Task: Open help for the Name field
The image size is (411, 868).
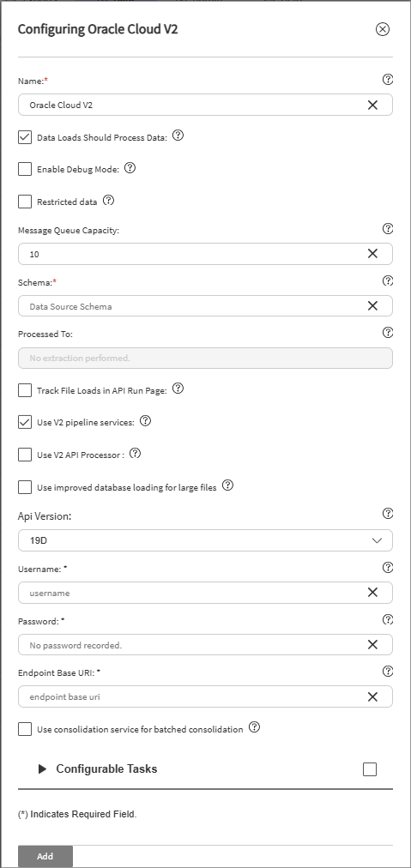Action: pos(388,80)
